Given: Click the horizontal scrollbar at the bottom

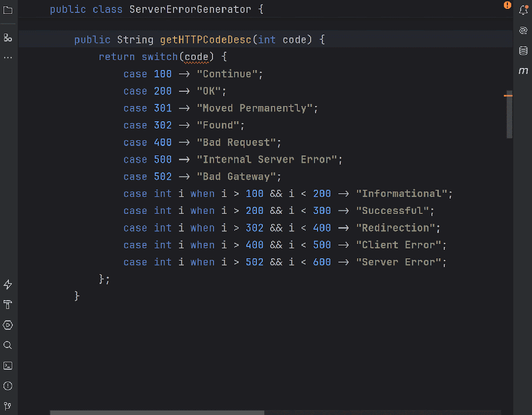Looking at the screenshot, I should (x=158, y=413).
